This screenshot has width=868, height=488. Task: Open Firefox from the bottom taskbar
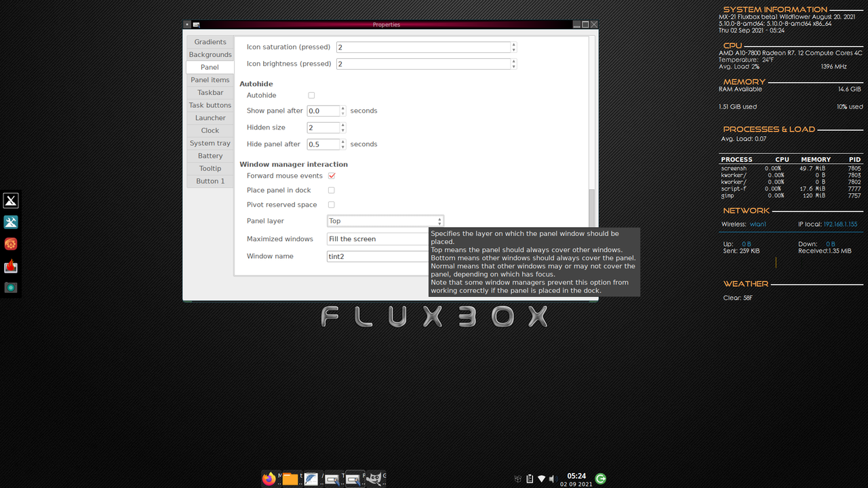(x=269, y=479)
